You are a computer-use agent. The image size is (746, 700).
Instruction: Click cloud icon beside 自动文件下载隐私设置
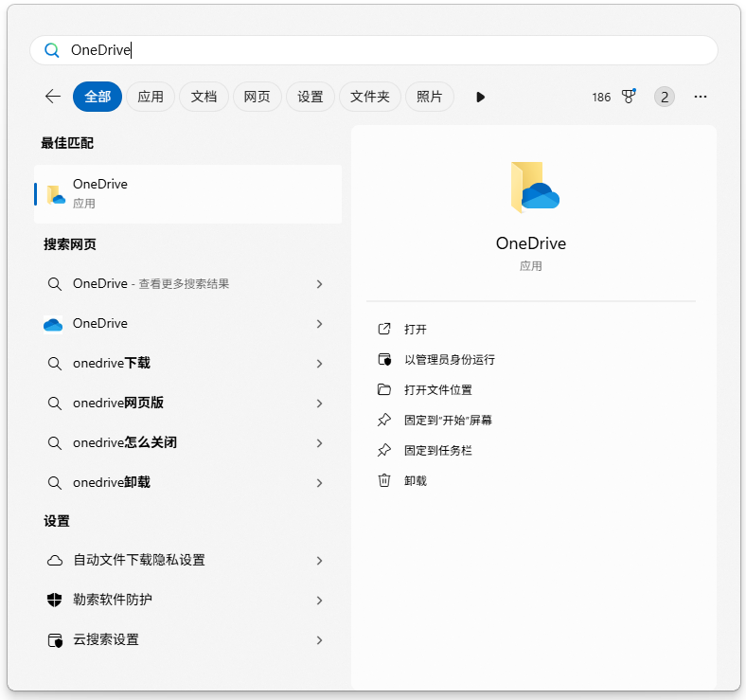55,561
